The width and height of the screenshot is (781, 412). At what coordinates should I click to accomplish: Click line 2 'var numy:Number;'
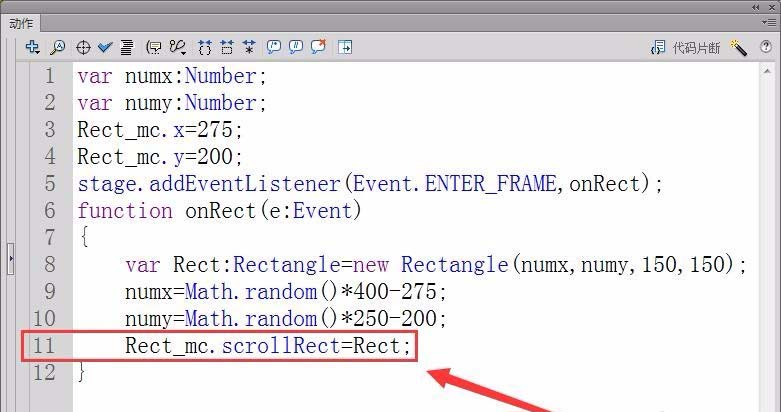(172, 103)
